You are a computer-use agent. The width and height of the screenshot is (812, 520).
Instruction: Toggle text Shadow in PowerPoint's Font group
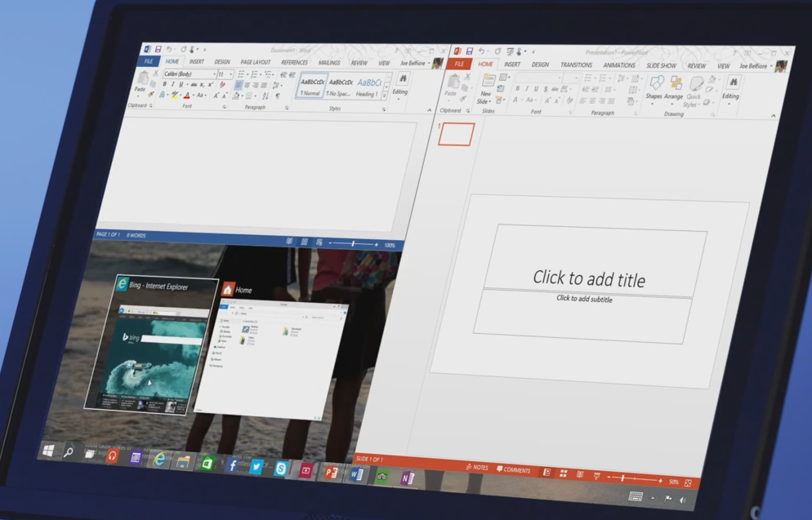pos(546,89)
